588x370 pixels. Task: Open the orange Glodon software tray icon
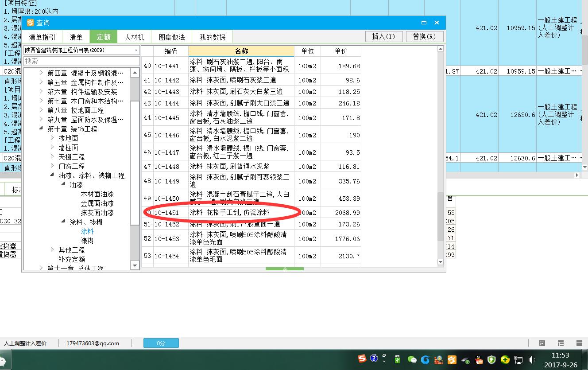click(452, 359)
